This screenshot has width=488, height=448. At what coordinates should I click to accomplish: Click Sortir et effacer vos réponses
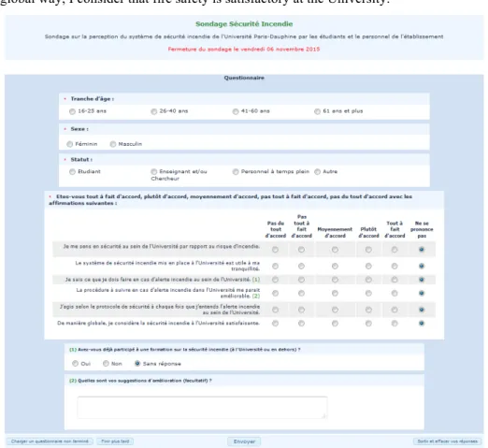click(447, 441)
